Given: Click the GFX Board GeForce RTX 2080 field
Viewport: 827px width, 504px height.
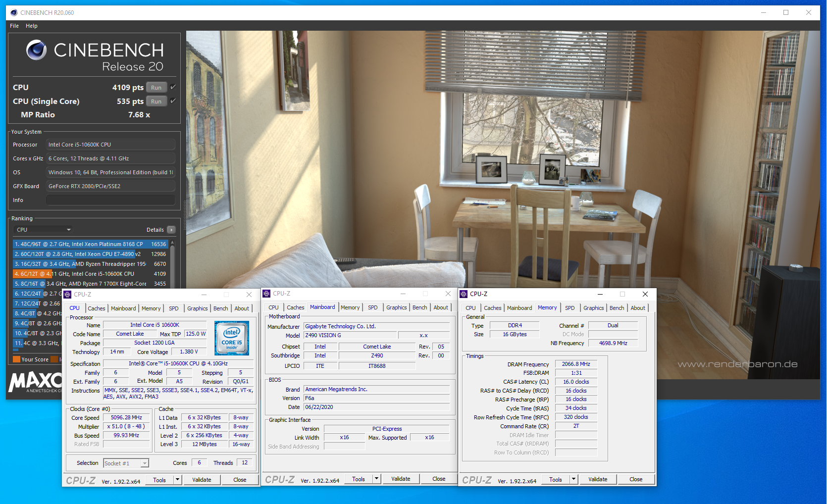Looking at the screenshot, I should [110, 186].
